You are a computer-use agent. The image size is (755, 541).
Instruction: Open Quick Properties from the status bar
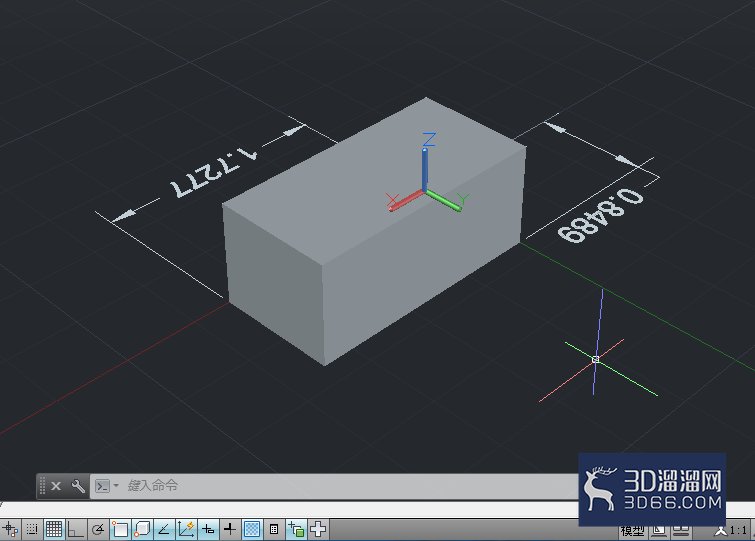pos(274,529)
